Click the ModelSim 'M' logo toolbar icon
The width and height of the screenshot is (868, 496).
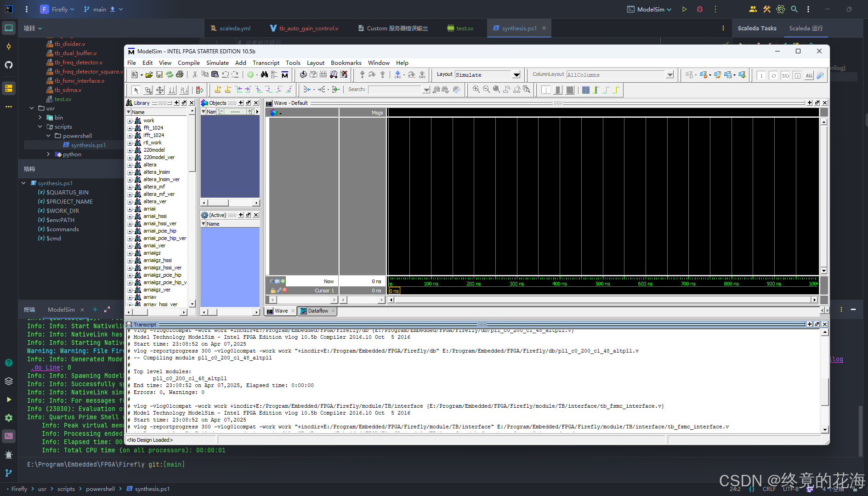point(285,74)
